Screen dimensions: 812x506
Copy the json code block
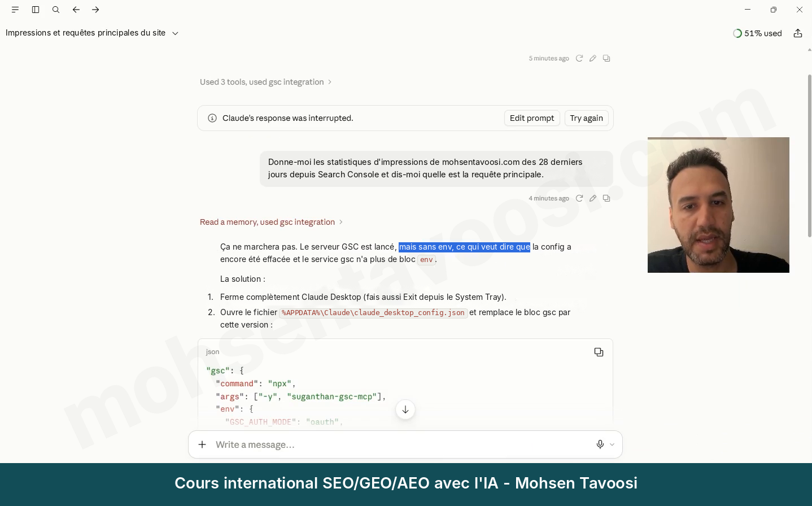click(599, 352)
